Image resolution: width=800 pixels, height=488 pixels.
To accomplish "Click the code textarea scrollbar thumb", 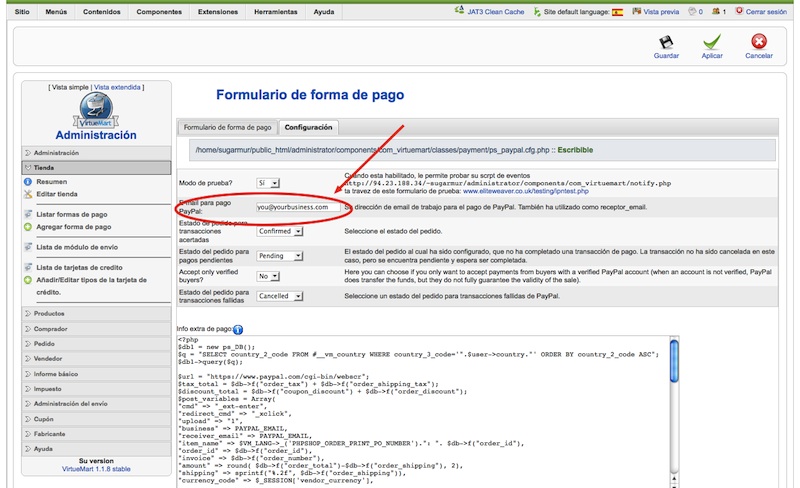I will (x=674, y=360).
